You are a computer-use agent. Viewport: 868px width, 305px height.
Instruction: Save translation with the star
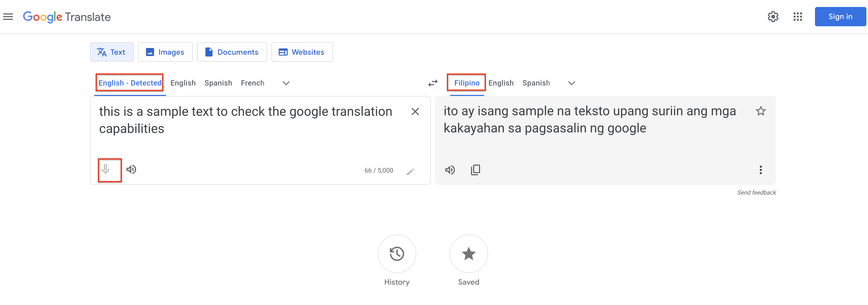(761, 111)
